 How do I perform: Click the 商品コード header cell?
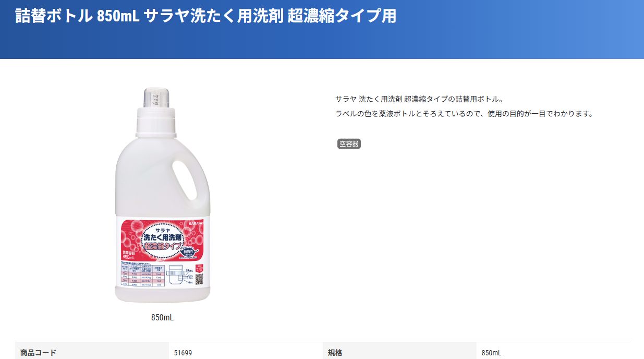(92, 353)
